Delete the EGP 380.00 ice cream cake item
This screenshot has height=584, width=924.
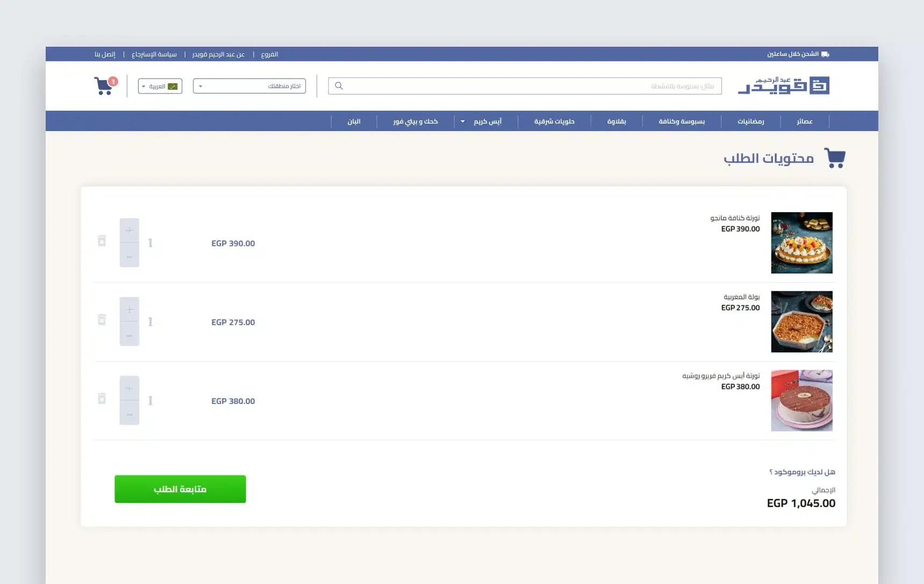tap(102, 399)
